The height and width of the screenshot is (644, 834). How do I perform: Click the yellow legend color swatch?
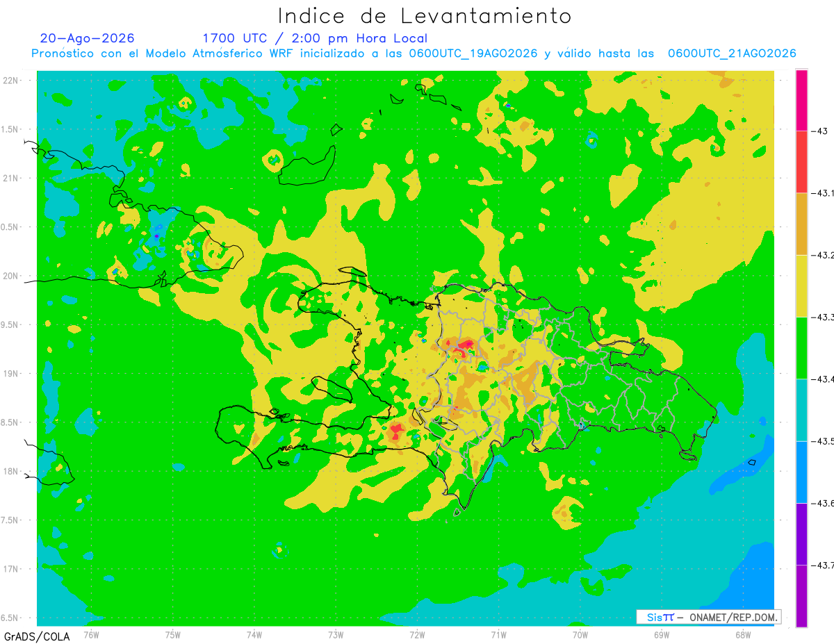tap(801, 286)
